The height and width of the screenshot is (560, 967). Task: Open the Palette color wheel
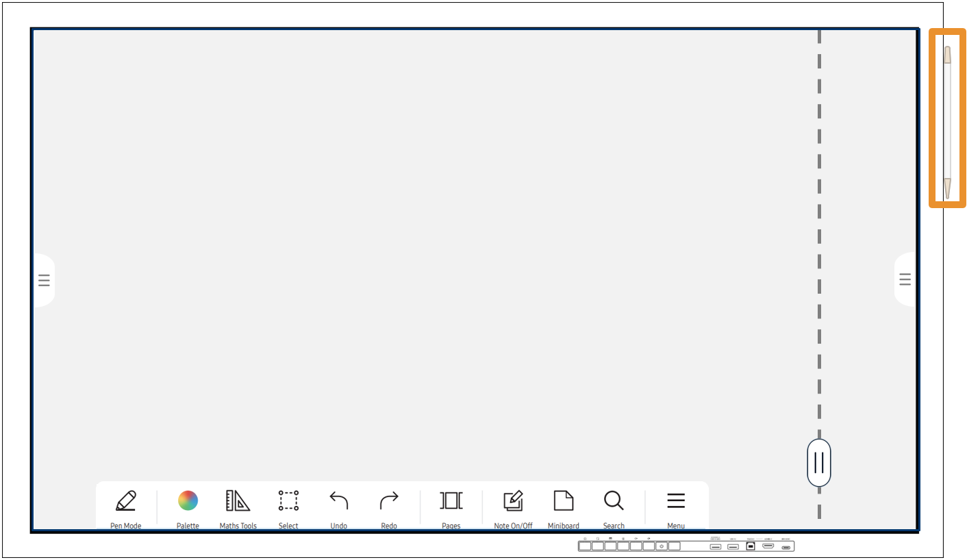(x=188, y=501)
